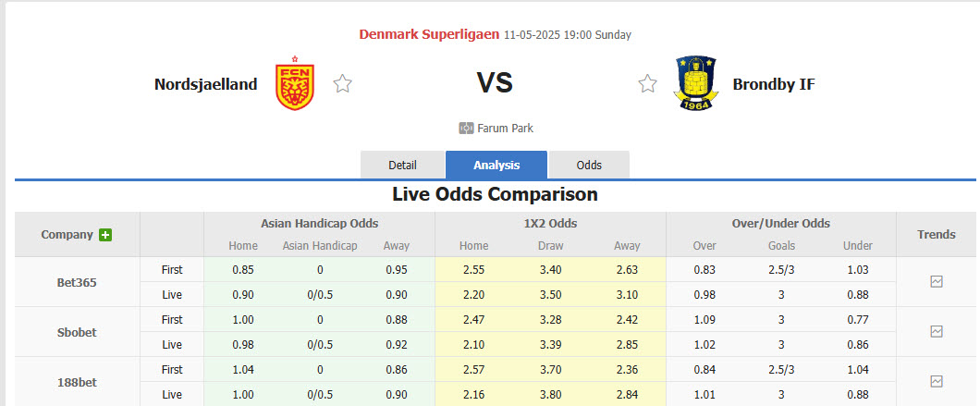The width and height of the screenshot is (980, 406).
Task: Open the Sbobet trends chart icon
Action: [937, 331]
